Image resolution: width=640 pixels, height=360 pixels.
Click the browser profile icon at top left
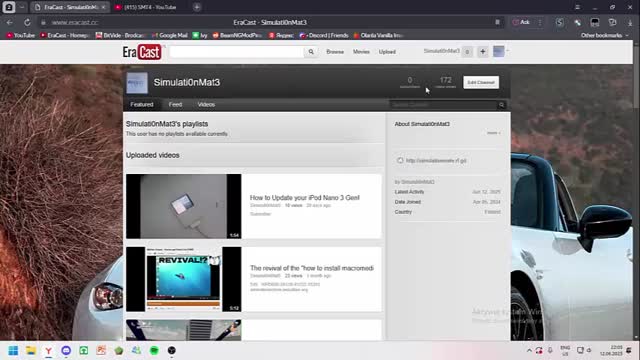(x=9, y=7)
